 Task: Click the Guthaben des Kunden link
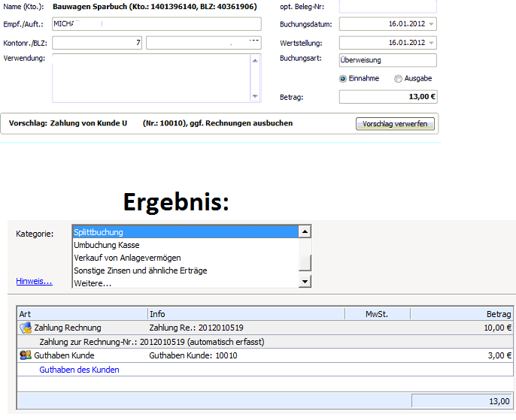[79, 370]
